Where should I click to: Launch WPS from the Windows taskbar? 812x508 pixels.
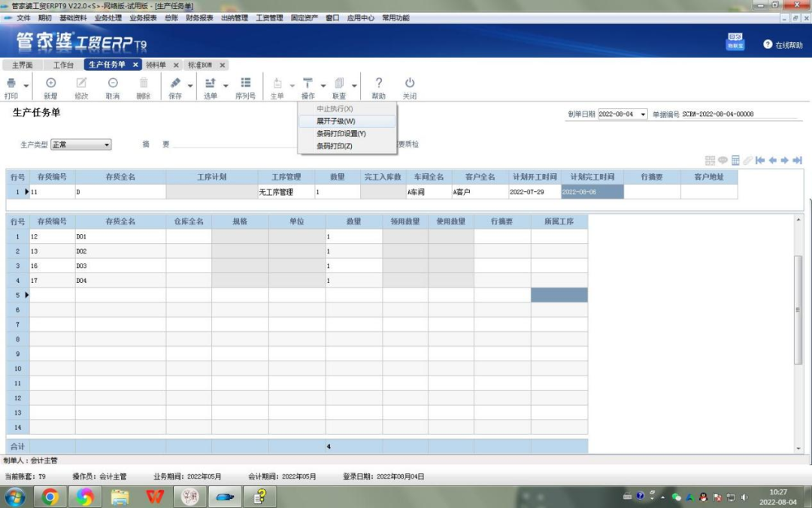[155, 497]
